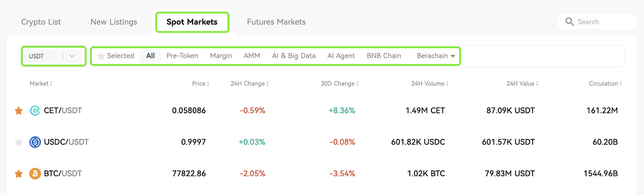The height and width of the screenshot is (195, 644).
Task: Sort by Price column arrows
Action: click(x=208, y=84)
